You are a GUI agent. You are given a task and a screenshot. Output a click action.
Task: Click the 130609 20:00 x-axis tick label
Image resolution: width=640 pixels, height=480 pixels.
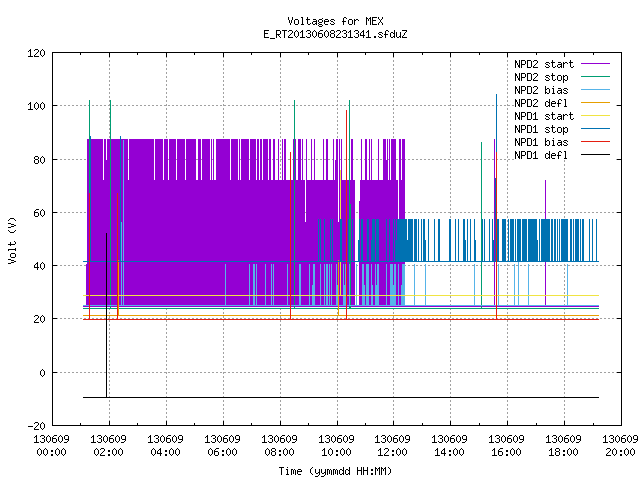click(x=620, y=446)
